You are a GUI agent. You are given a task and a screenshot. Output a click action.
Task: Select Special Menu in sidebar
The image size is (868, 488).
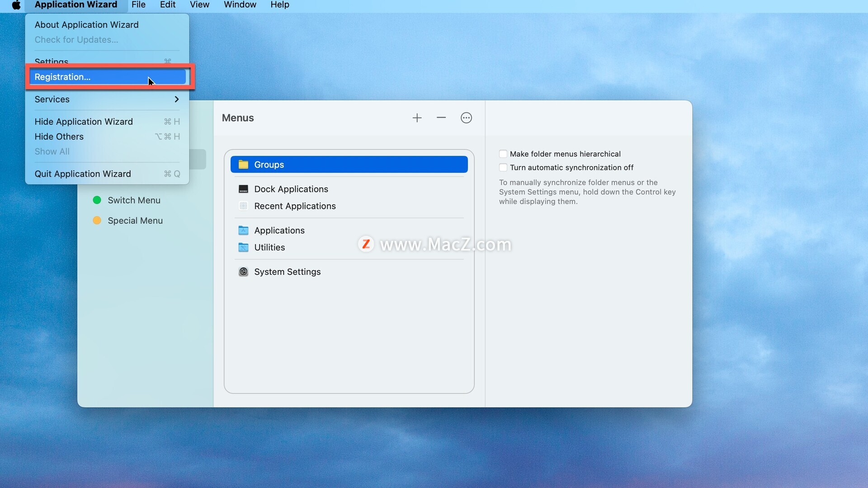[x=135, y=221]
